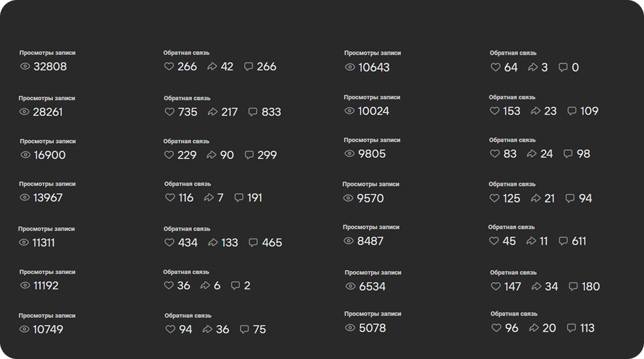Click the share arrow next to 11

pyautogui.click(x=531, y=241)
